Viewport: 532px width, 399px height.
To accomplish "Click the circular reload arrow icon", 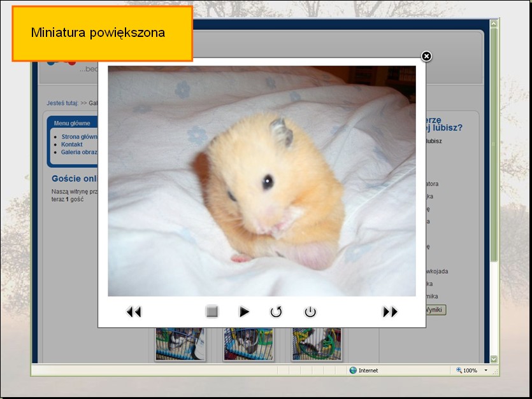I will (276, 312).
